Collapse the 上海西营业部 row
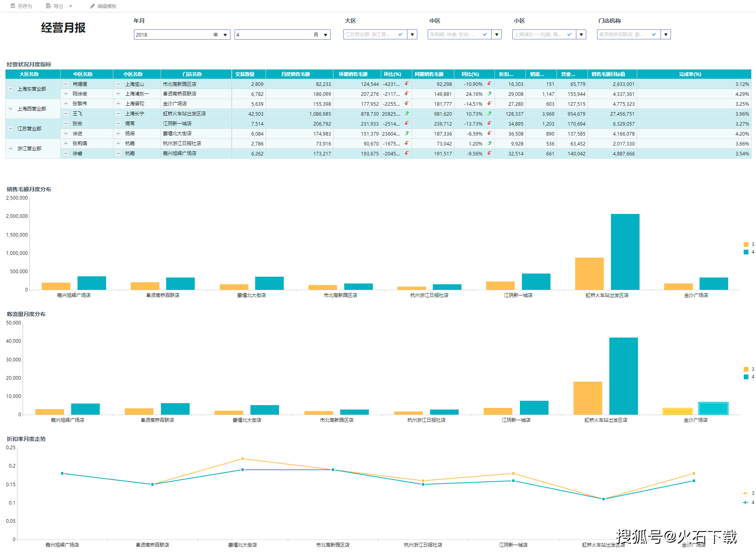The width and height of the screenshot is (756, 553). pyautogui.click(x=11, y=109)
